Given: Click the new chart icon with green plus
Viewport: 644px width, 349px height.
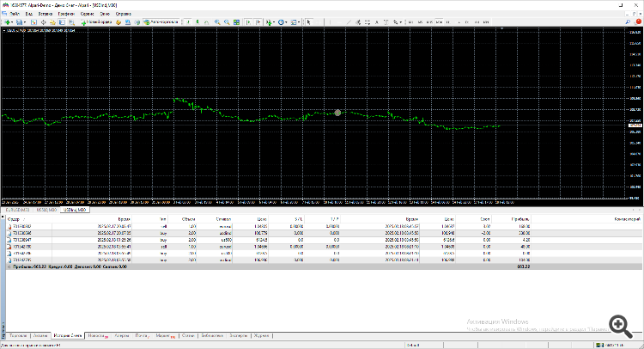Looking at the screenshot, I should 8,21.
